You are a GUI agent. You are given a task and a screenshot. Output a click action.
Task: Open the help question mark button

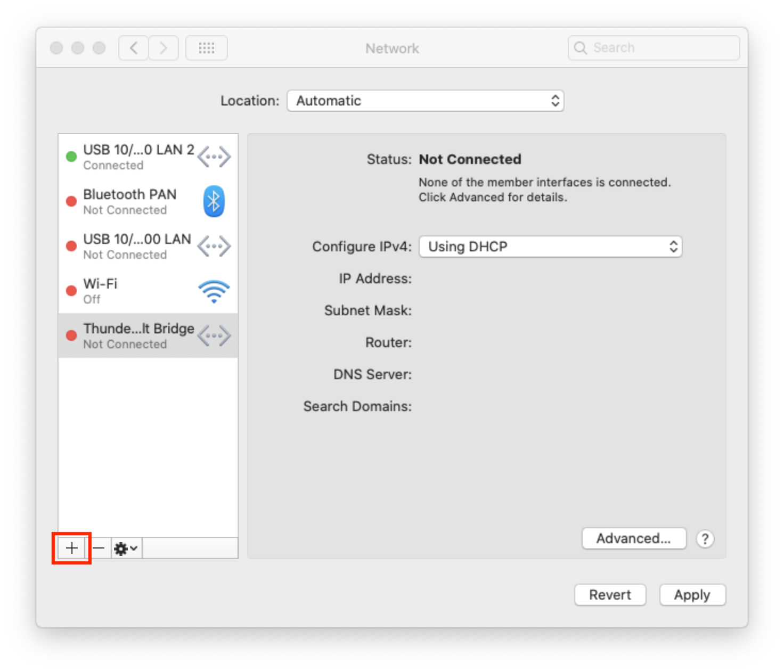705,539
